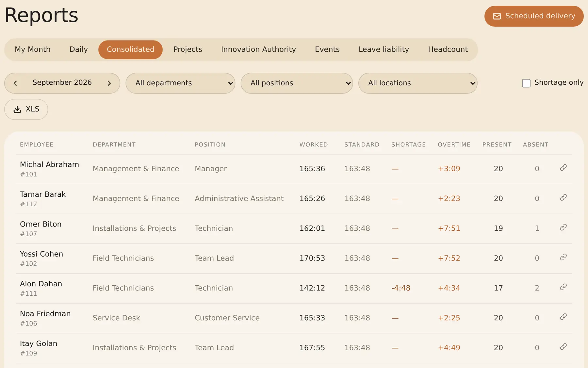Click employee name Omer Biton
The height and width of the screenshot is (368, 588).
click(41, 224)
